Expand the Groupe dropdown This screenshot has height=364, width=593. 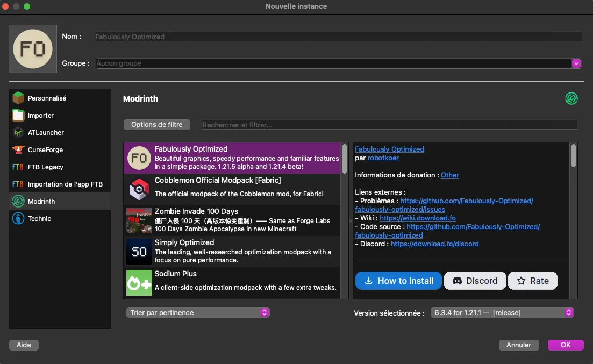(x=576, y=63)
